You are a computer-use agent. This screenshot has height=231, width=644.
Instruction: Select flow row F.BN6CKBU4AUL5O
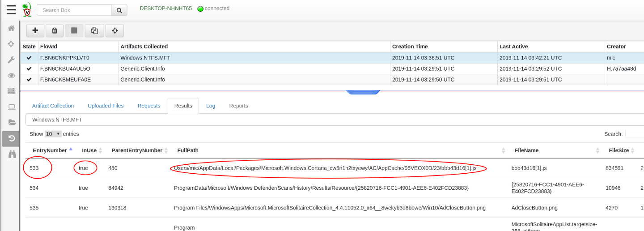click(x=65, y=69)
